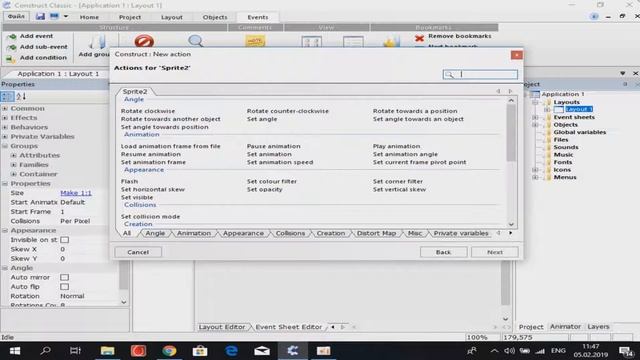Click the Add event icon
The width and height of the screenshot is (640, 360).
(11, 36)
